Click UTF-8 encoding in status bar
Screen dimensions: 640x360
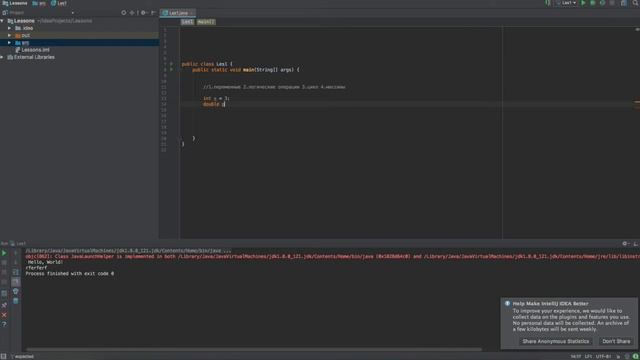(x=604, y=356)
